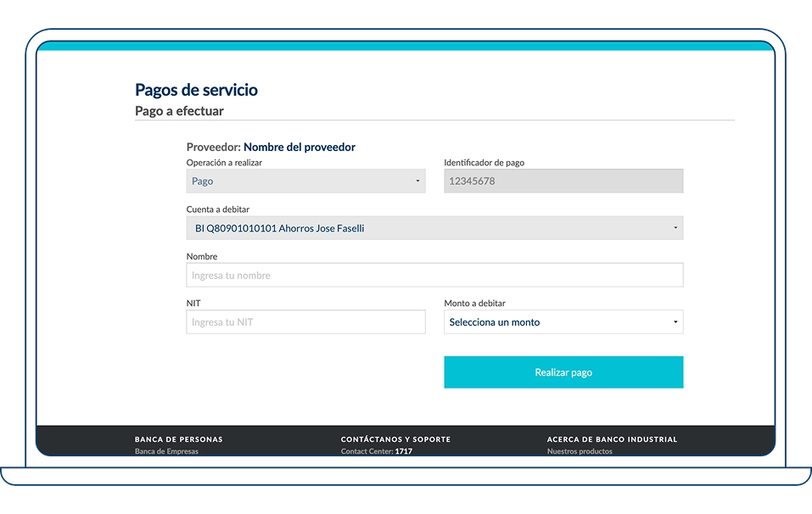
Task: Expand the Selecciona un monto dropdown arrow
Action: pyautogui.click(x=675, y=322)
